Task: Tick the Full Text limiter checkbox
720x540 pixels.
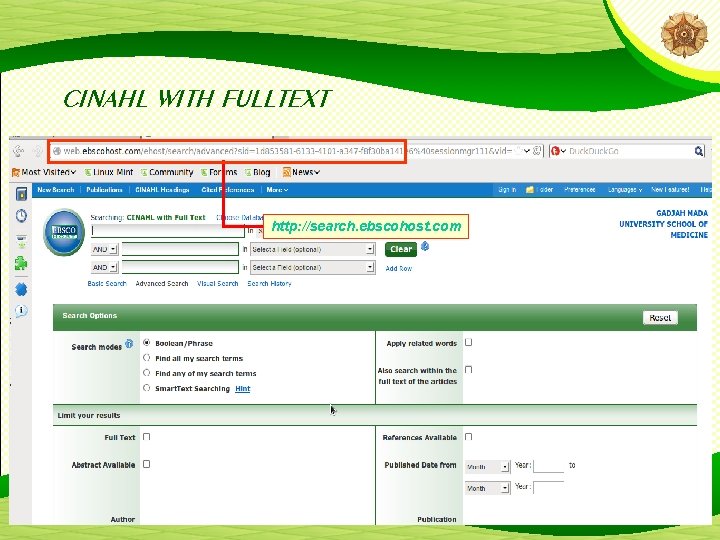Action: tap(146, 437)
